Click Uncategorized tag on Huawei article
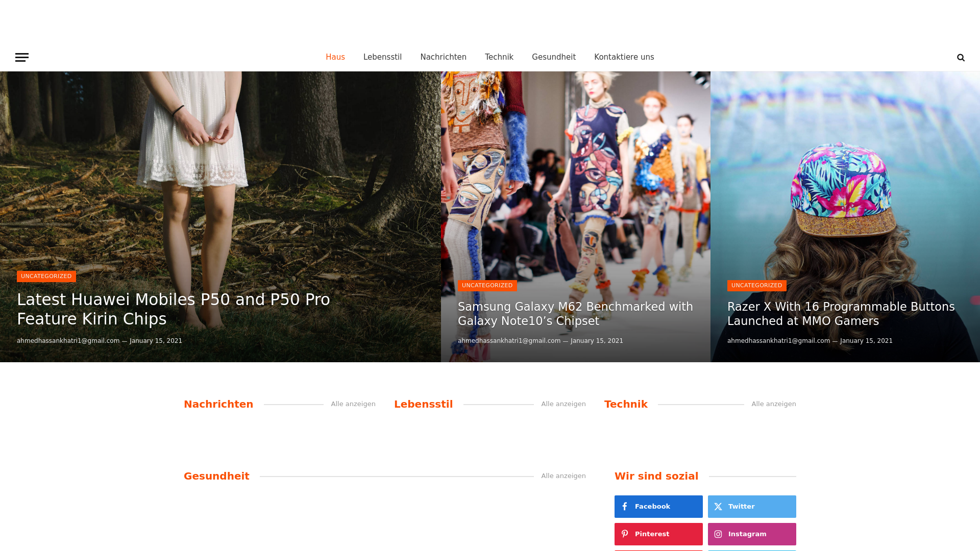The image size is (980, 551). pyautogui.click(x=46, y=277)
